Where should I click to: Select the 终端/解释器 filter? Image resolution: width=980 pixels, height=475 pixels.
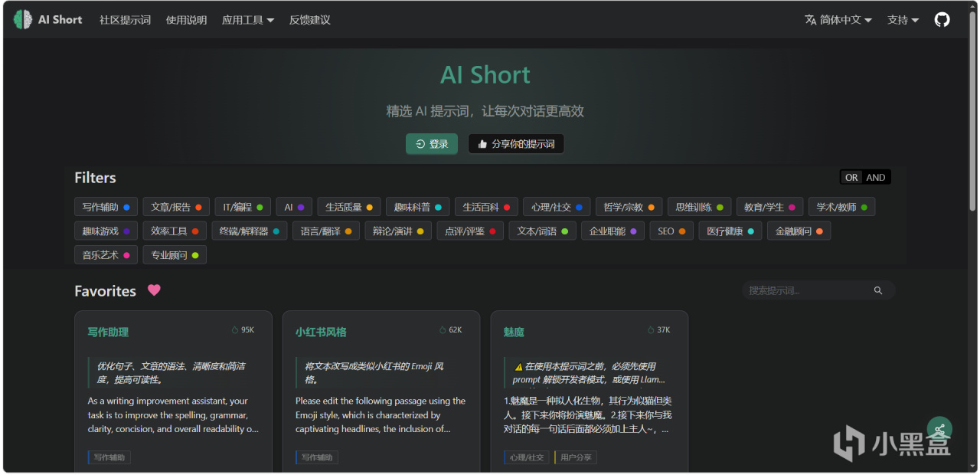(249, 231)
